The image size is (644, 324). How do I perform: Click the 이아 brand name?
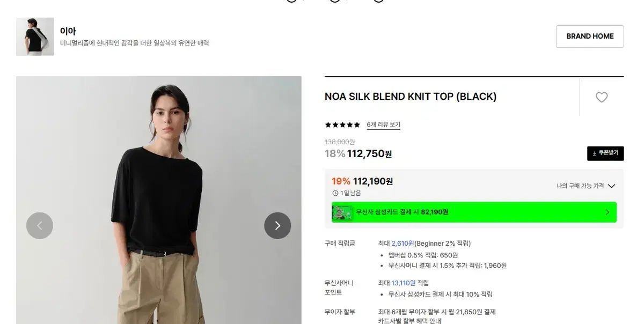pos(68,31)
